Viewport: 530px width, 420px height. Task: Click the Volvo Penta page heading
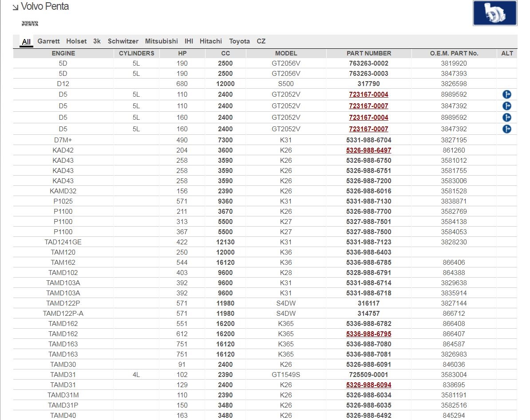coord(45,6)
